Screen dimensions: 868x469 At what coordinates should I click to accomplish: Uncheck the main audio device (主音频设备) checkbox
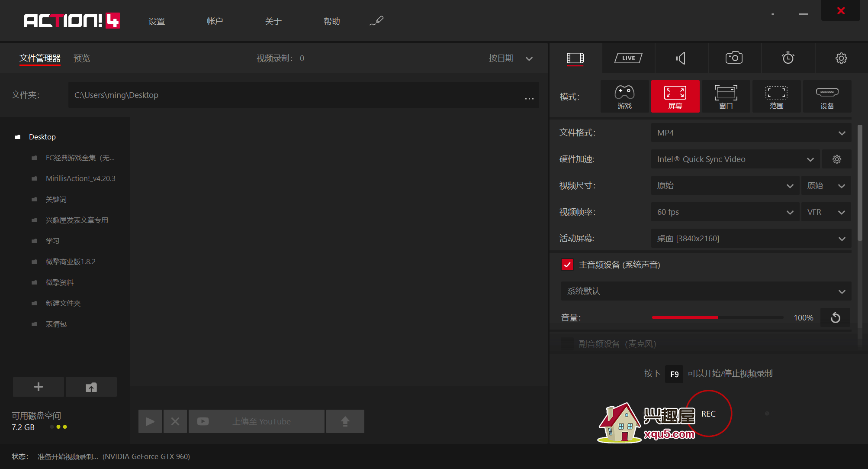[567, 265]
